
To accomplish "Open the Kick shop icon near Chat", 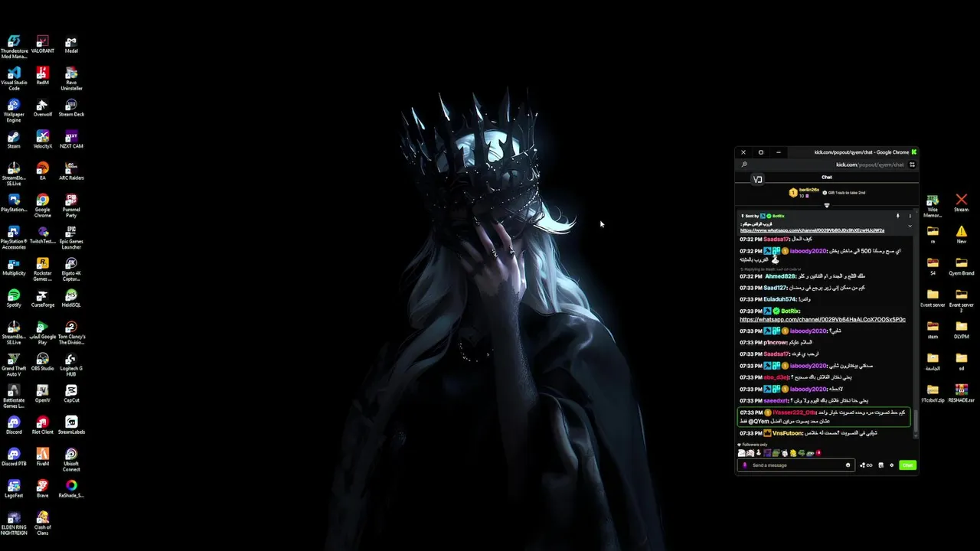I will click(x=880, y=465).
